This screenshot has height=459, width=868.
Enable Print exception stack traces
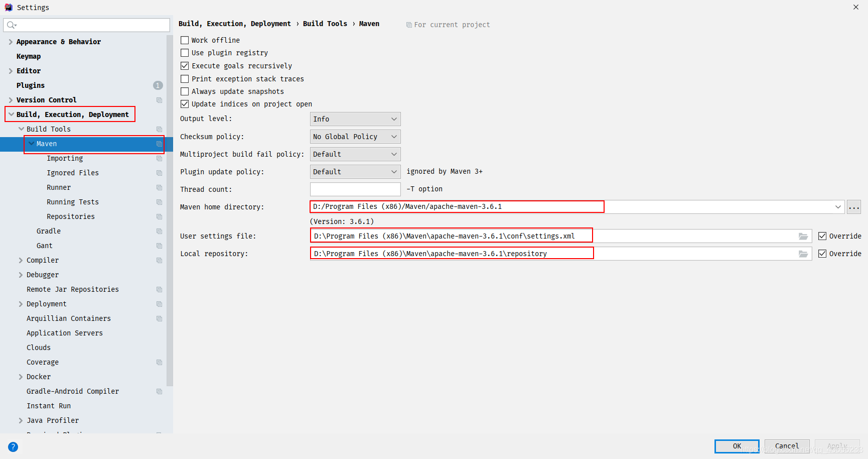[185, 79]
